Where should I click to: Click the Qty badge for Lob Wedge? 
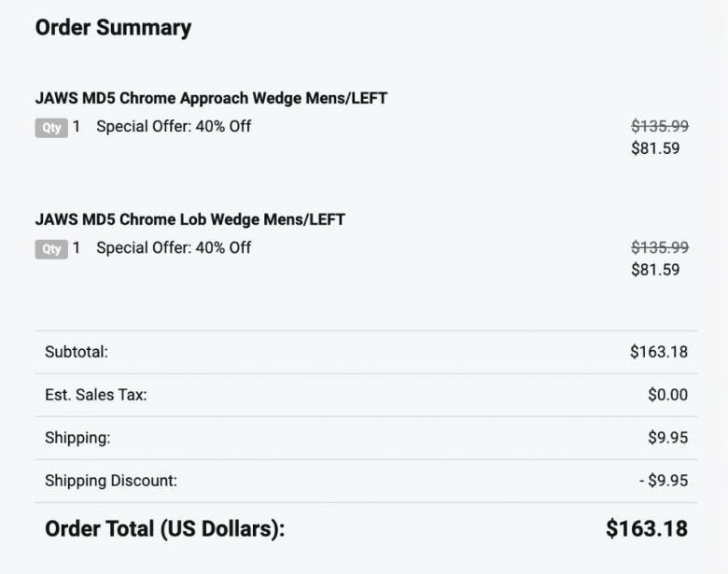click(x=51, y=248)
